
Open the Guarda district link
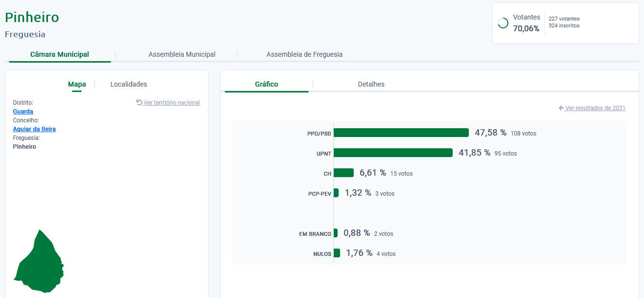23,112
